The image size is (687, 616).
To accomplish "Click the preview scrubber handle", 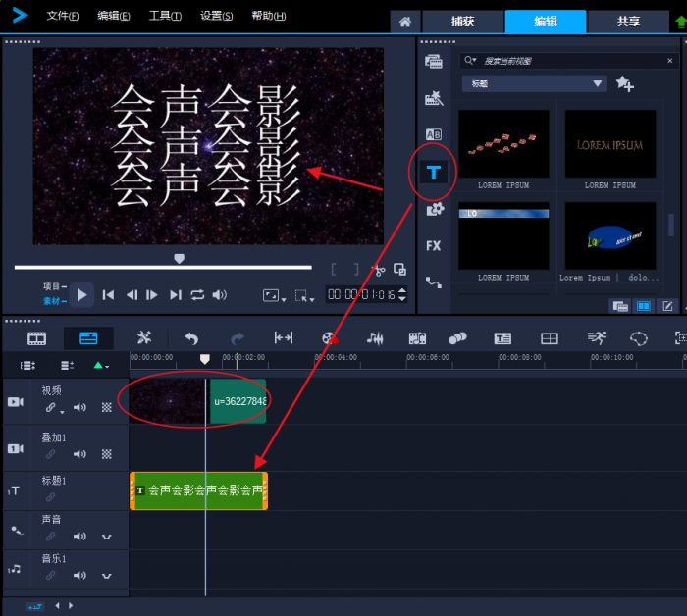I will click(x=179, y=259).
